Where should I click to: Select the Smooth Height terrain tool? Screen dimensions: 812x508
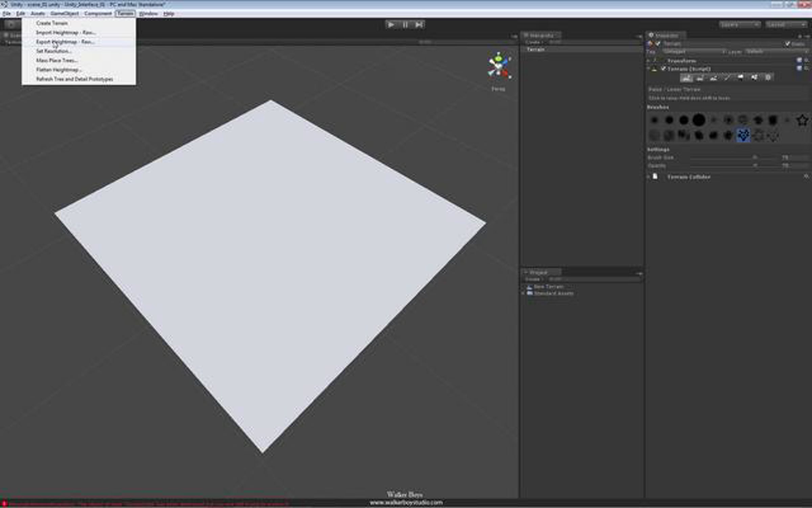(713, 78)
